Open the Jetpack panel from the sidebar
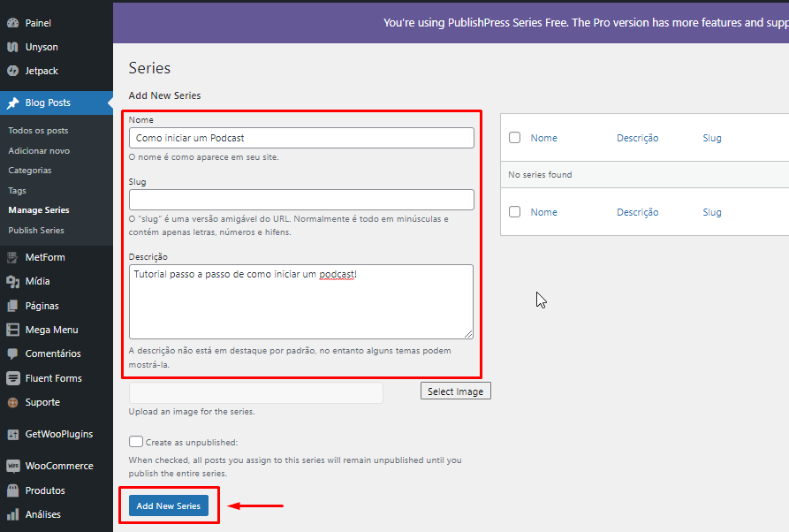789x532 pixels. [15, 71]
